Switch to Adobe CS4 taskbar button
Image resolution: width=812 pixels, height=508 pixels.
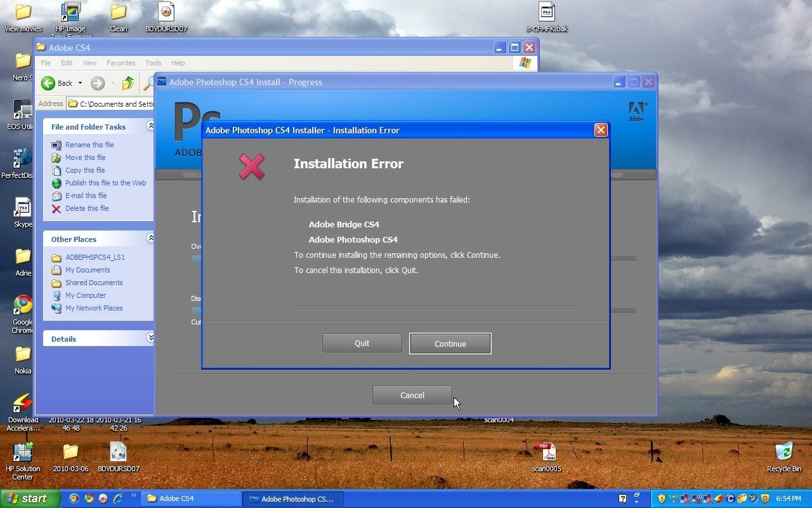[x=191, y=498]
